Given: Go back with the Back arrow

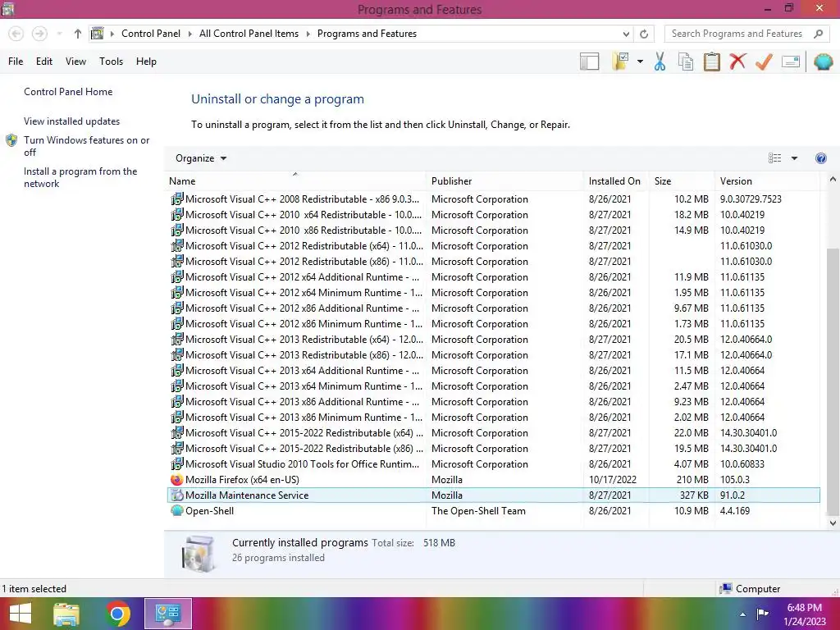Looking at the screenshot, I should point(16,34).
